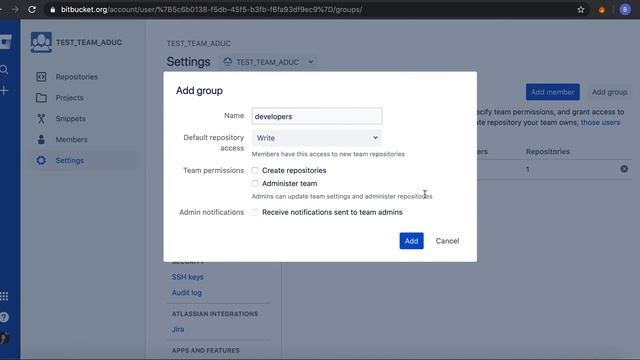Click the browser profile avatar B
640x360 pixels.
click(x=625, y=9)
